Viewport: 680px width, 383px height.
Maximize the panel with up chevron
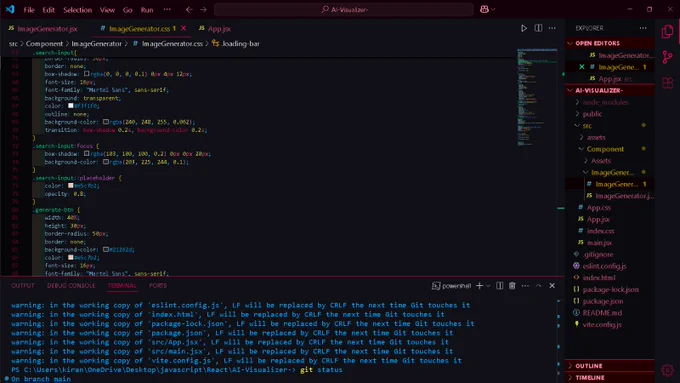pyautogui.click(x=539, y=285)
